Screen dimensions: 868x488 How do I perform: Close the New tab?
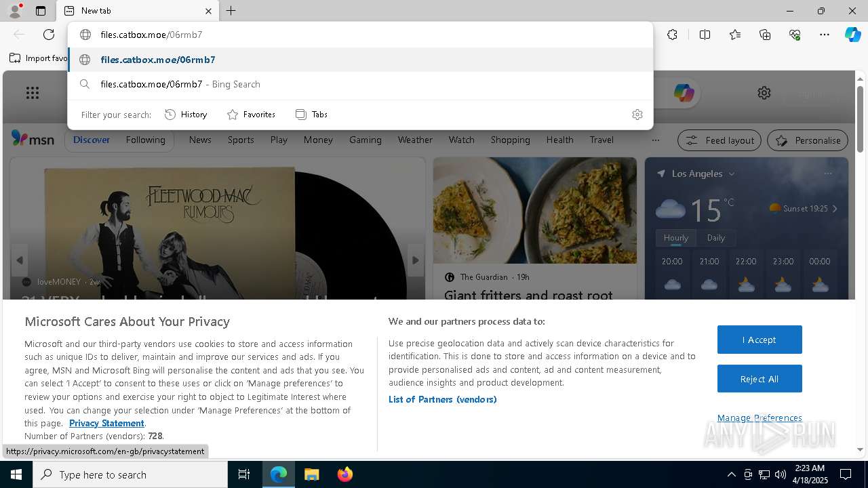point(208,11)
